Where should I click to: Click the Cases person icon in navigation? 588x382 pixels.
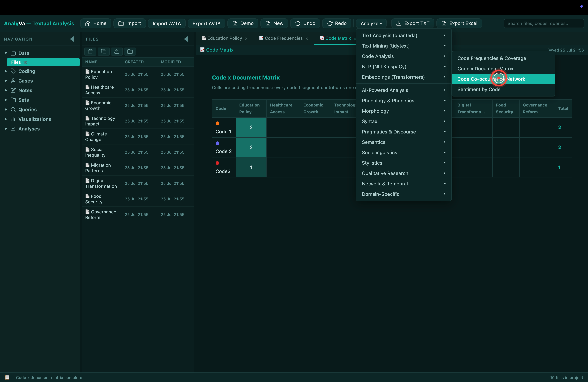click(13, 81)
